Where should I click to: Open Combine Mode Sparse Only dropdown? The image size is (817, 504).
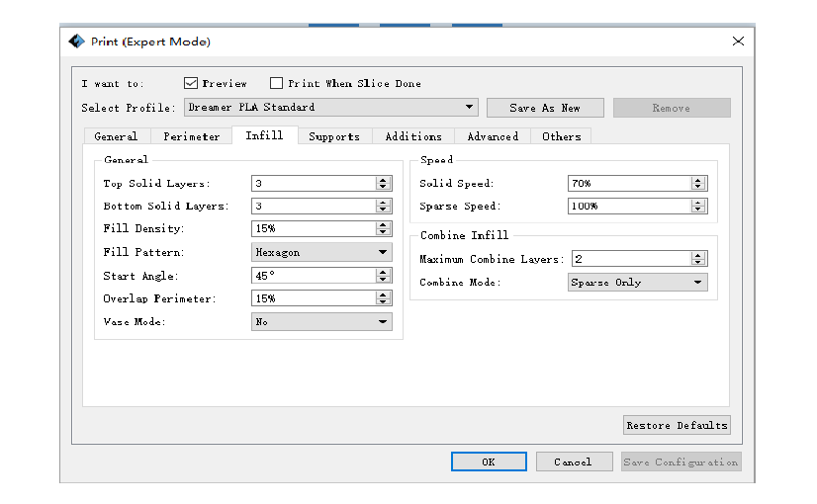(x=698, y=283)
